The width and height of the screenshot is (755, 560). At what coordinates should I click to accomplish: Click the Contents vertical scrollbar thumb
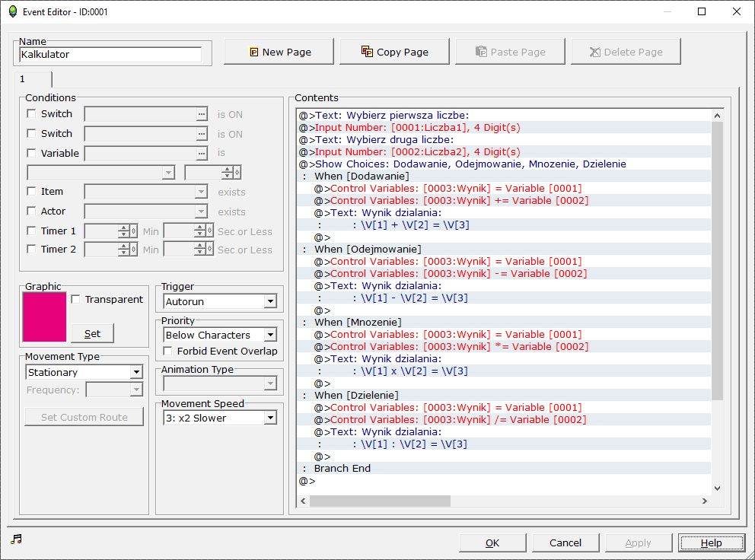717,260
